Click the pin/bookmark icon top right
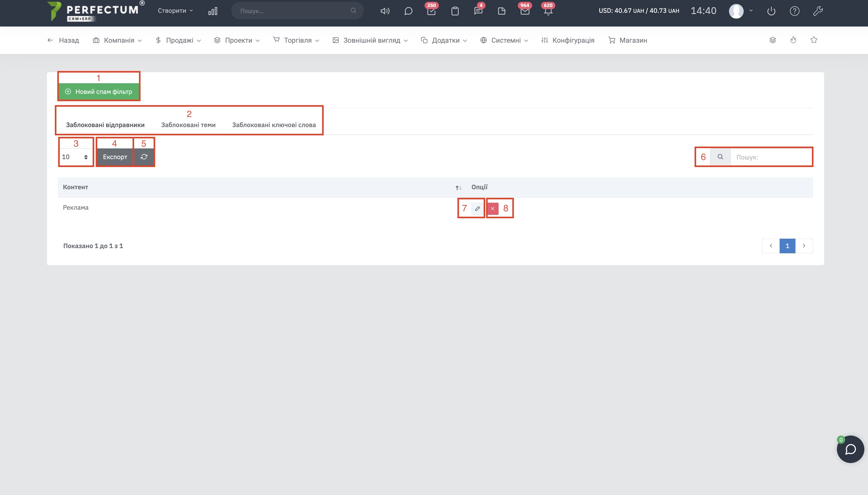Screen dimensions: 868x495 click(x=814, y=40)
